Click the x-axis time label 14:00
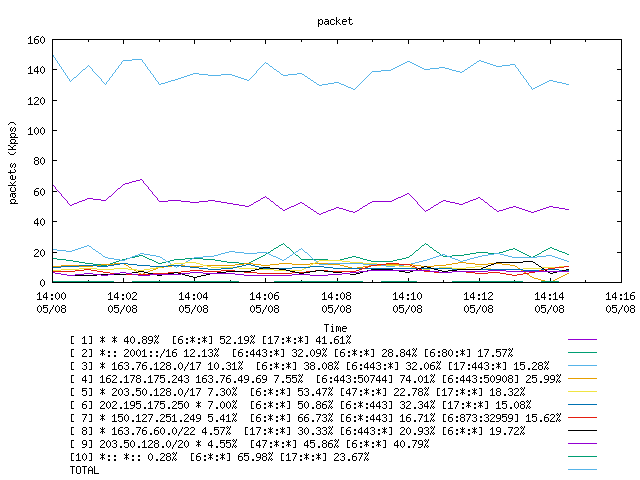This screenshot has width=640, height=480. click(51, 296)
